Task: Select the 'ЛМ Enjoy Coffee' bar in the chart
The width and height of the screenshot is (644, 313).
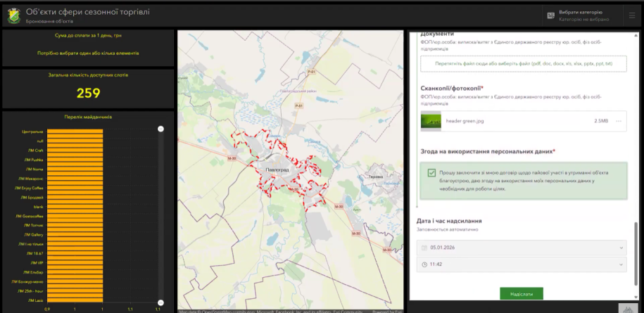Action: coord(74,188)
